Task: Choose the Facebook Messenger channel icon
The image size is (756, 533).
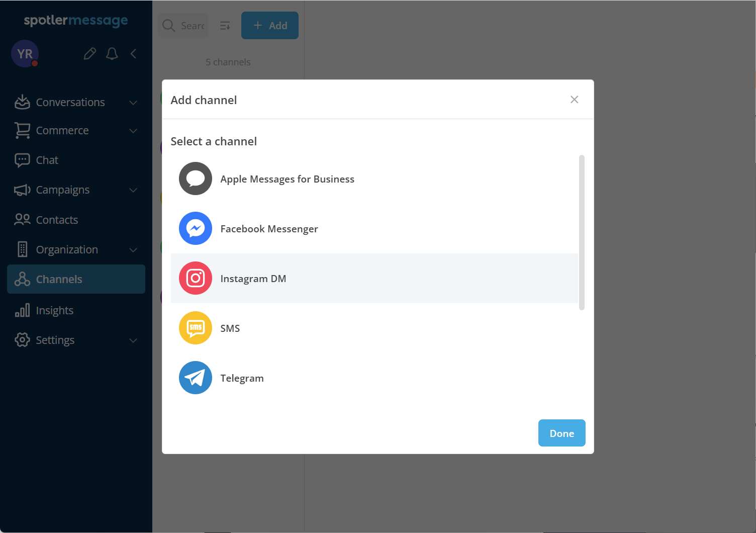Action: (x=196, y=228)
